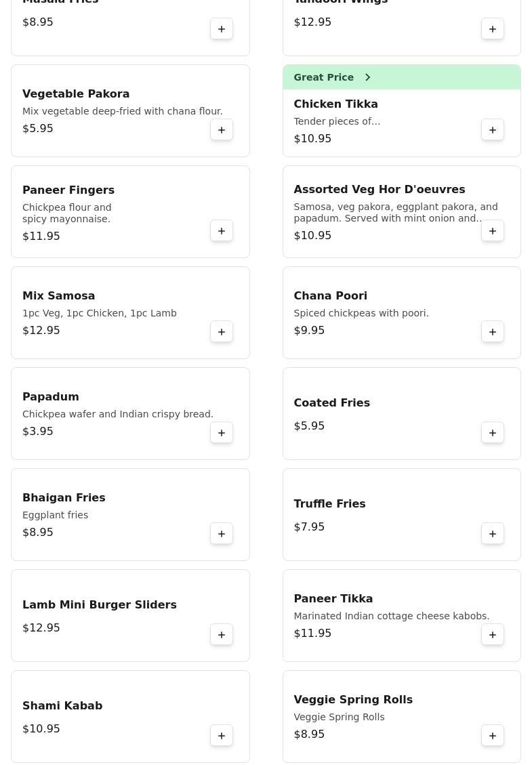Expand the Great Price chevron arrow
This screenshot has width=532, height=765.
pyautogui.click(x=368, y=77)
